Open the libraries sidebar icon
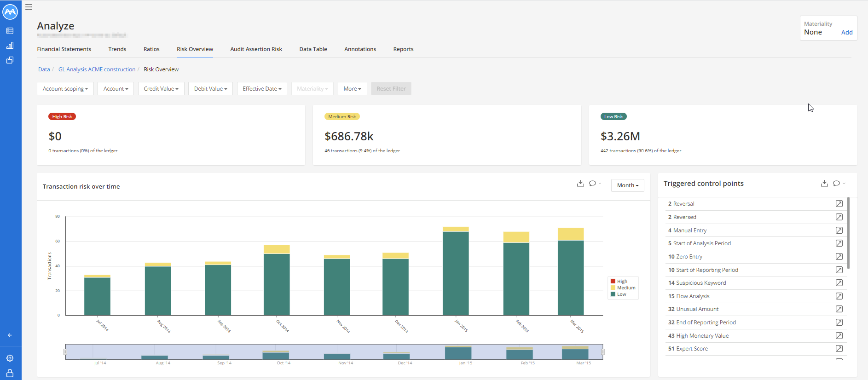The image size is (868, 380). 10,60
